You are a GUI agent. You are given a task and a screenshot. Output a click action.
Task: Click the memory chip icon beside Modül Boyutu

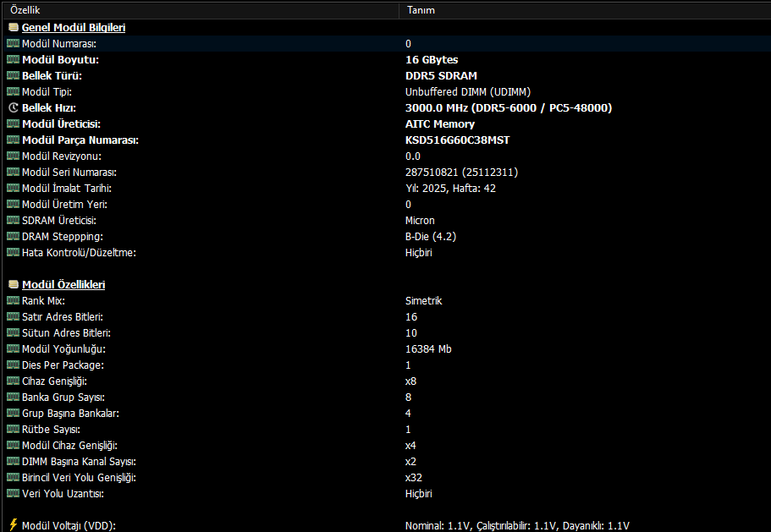coord(14,60)
